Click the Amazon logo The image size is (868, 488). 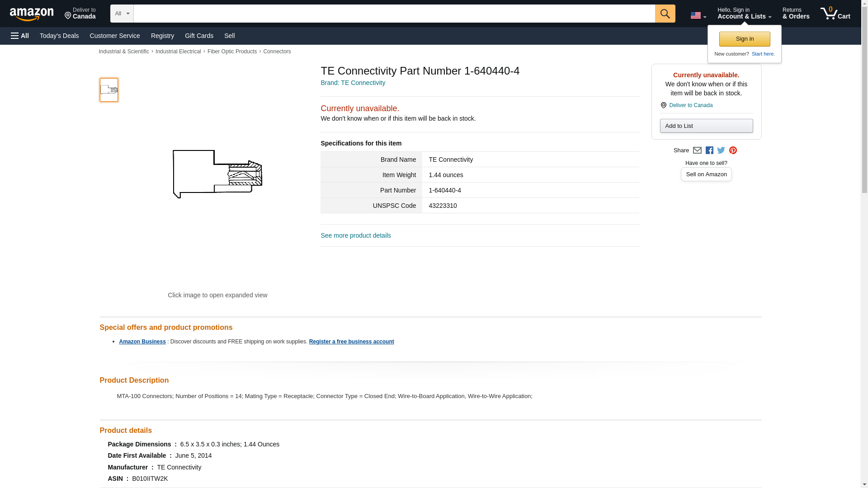pyautogui.click(x=32, y=14)
